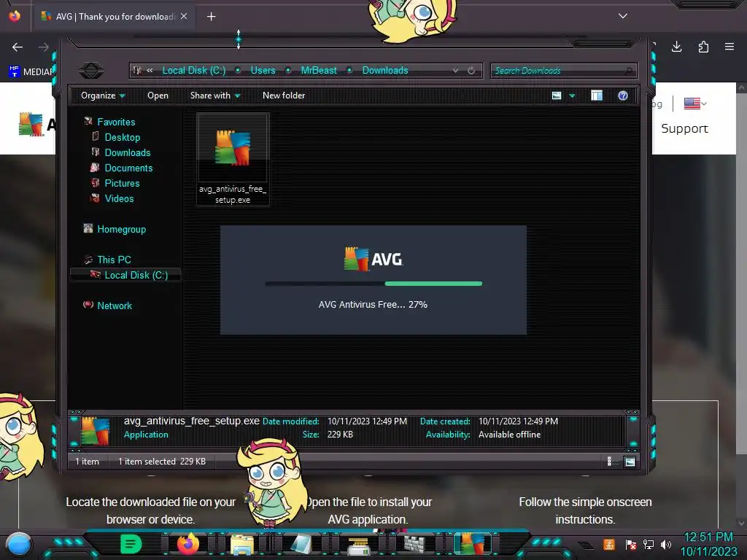Focus the Search Downloads field
747x560 pixels.
[x=564, y=71]
